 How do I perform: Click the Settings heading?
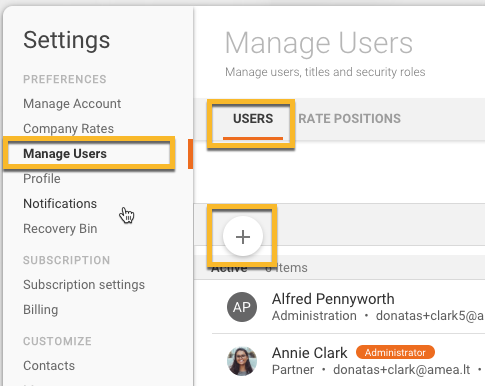[66, 40]
